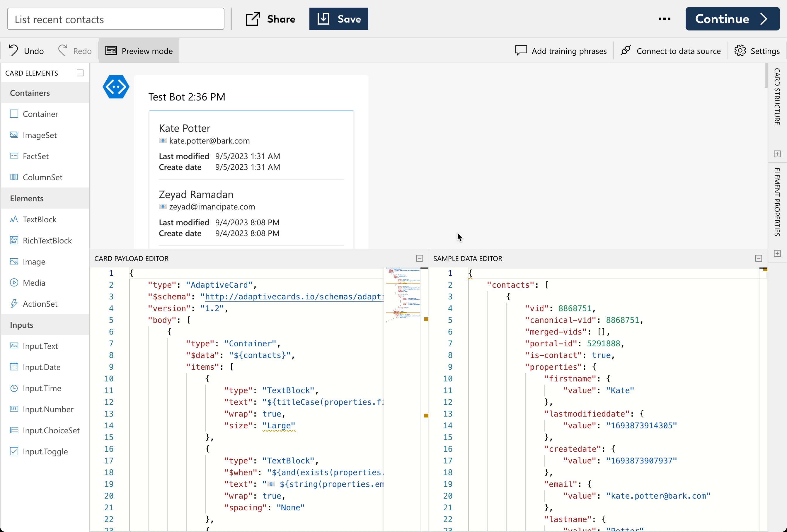
Task: Pick the Input.Date element
Action: point(45,367)
